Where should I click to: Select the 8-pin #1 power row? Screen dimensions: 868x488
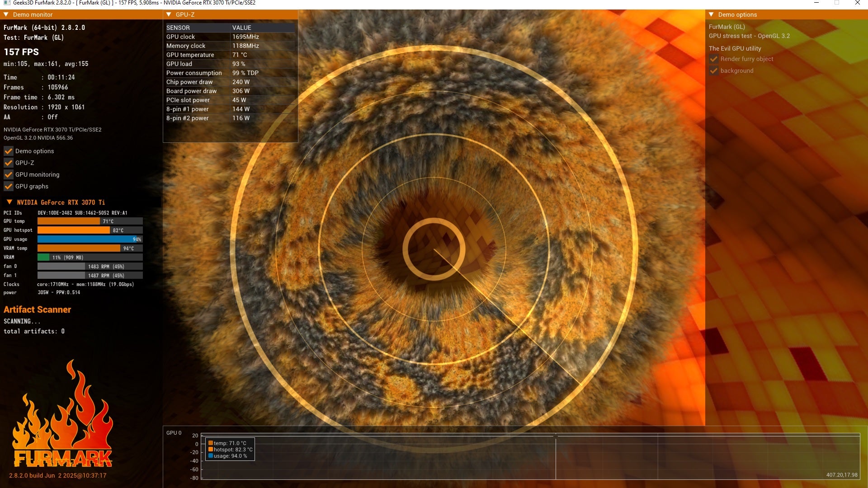point(230,109)
